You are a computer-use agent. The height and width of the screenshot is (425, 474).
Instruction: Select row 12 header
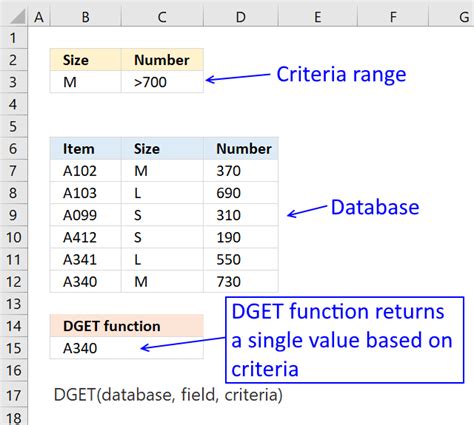click(13, 282)
